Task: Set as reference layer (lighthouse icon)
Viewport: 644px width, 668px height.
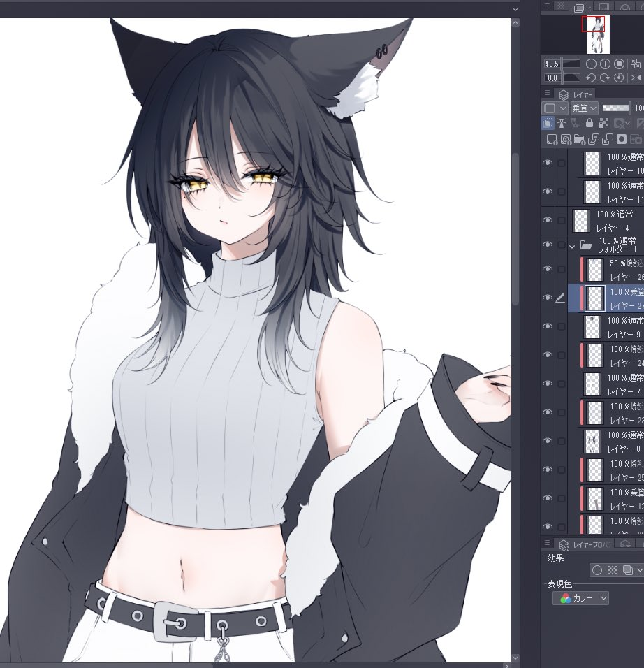Action: [562, 123]
